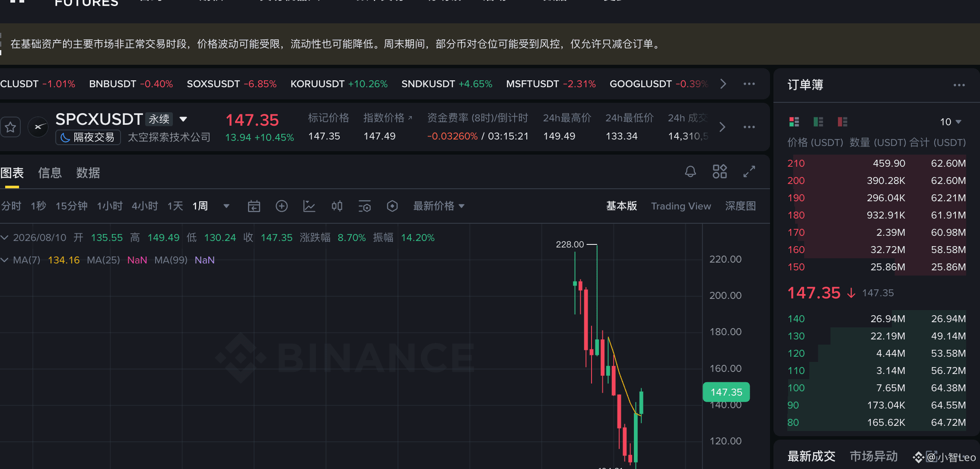Open the 市场异动 tab

point(874,456)
